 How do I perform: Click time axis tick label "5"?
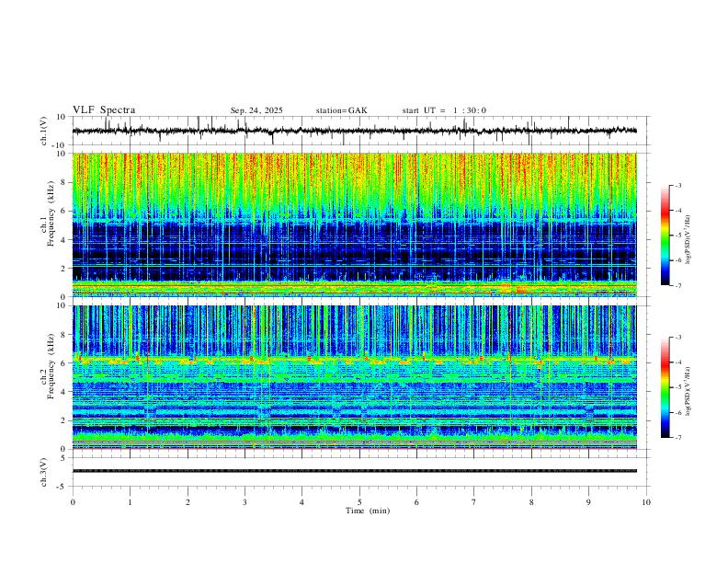tap(359, 502)
